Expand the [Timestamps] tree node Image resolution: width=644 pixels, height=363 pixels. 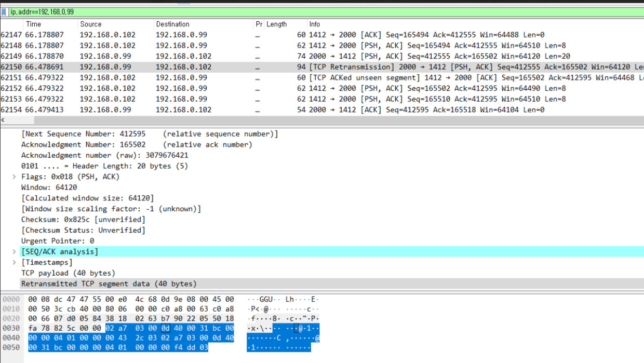click(14, 262)
